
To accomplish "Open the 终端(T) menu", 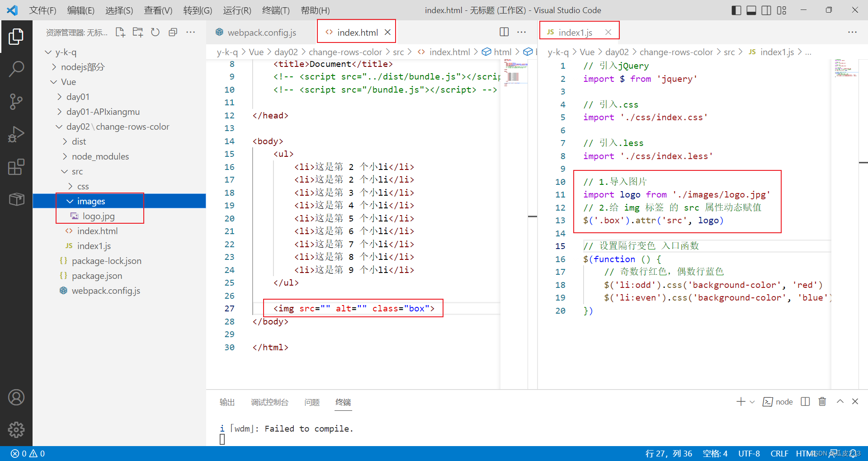I will click(276, 10).
